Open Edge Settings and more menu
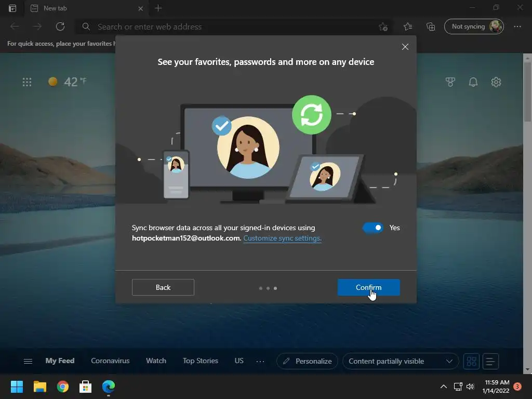Image resolution: width=532 pixels, height=399 pixels. point(517,26)
